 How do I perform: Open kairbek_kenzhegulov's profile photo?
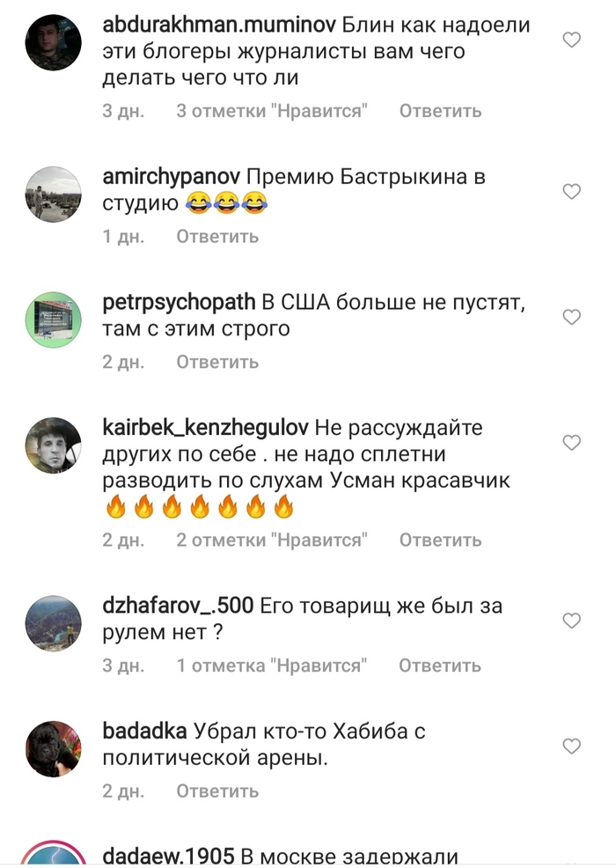point(53,445)
